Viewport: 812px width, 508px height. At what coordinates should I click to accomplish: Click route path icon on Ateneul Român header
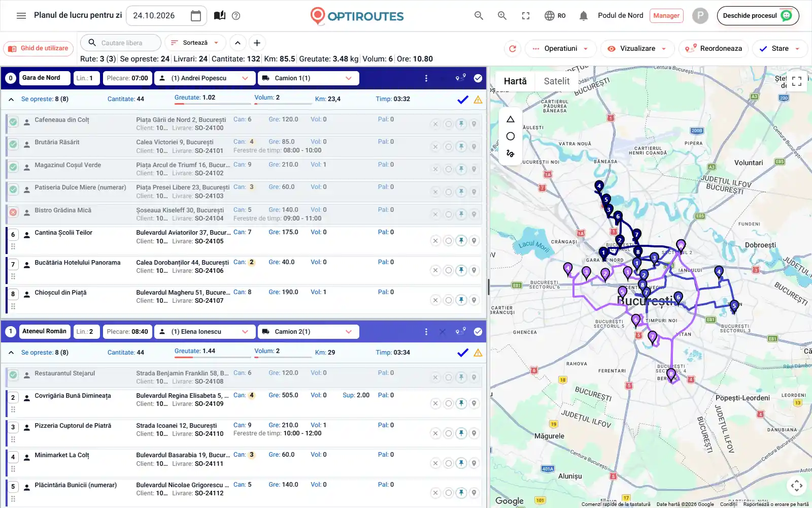pyautogui.click(x=461, y=332)
